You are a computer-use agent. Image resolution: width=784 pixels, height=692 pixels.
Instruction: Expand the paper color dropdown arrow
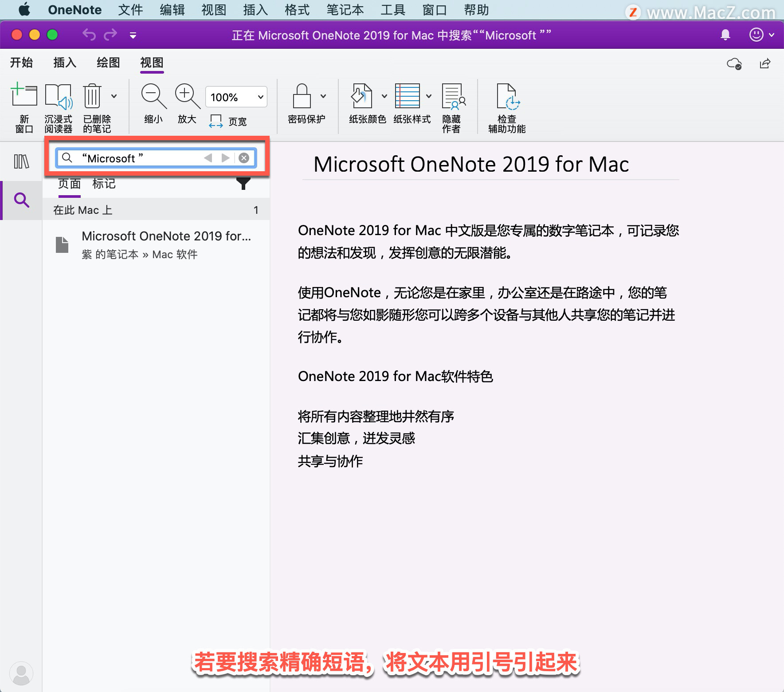click(x=384, y=96)
